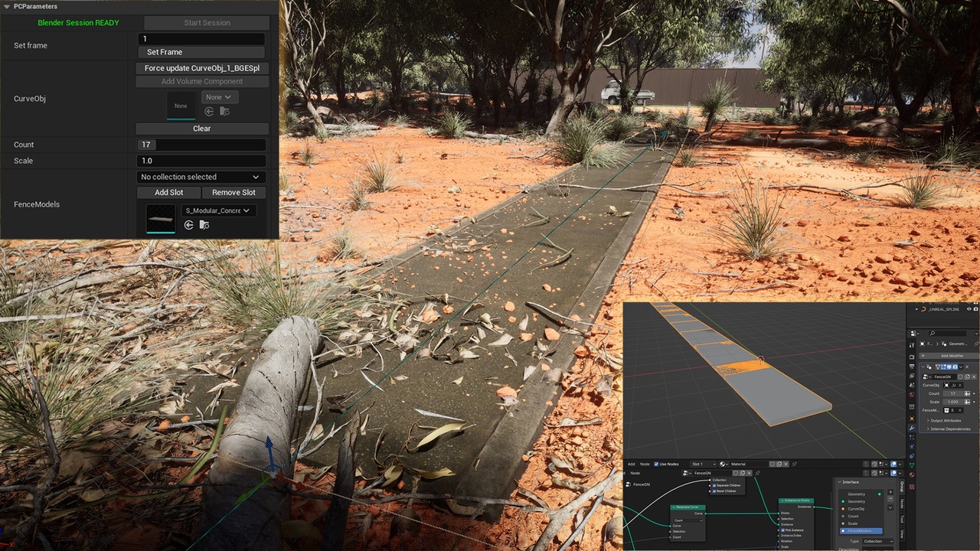Screen dimensions: 980x551
Task: Toggle the Use Nodes checkbox
Action: [x=656, y=464]
